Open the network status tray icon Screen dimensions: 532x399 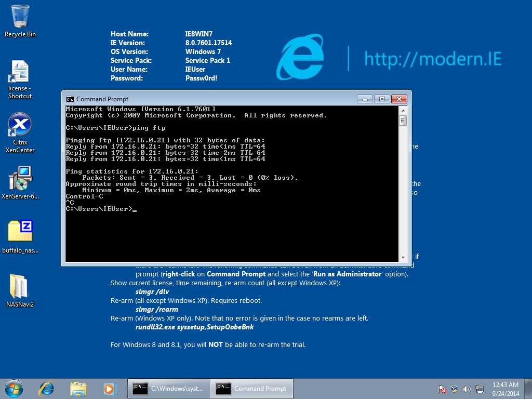[x=480, y=389]
